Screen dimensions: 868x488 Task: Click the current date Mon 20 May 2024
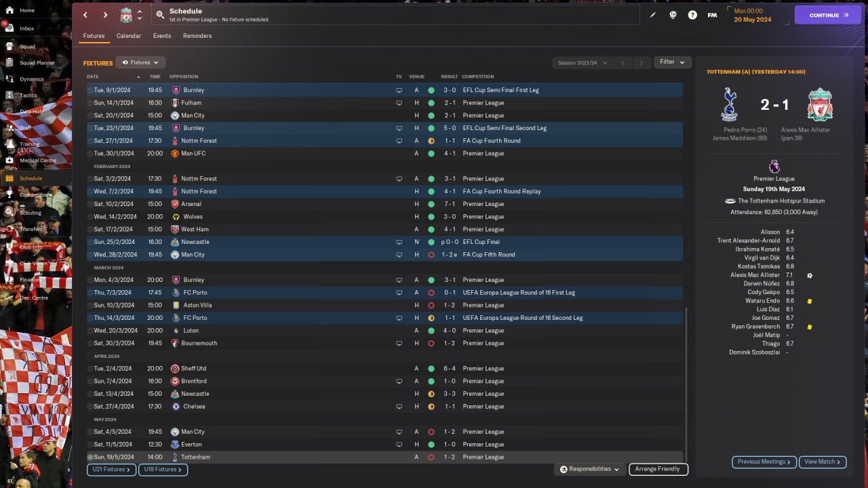point(754,15)
